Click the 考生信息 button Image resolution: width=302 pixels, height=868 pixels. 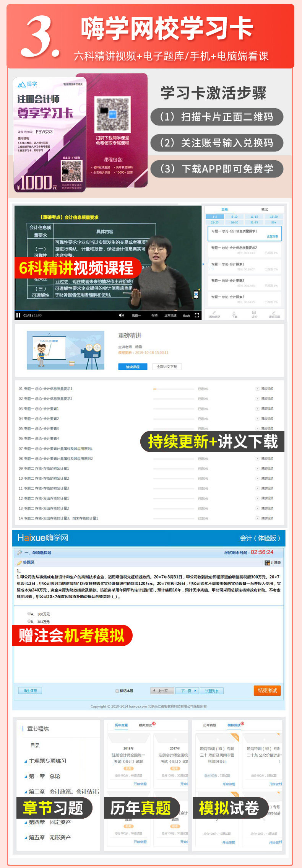pyautogui.click(x=30, y=690)
